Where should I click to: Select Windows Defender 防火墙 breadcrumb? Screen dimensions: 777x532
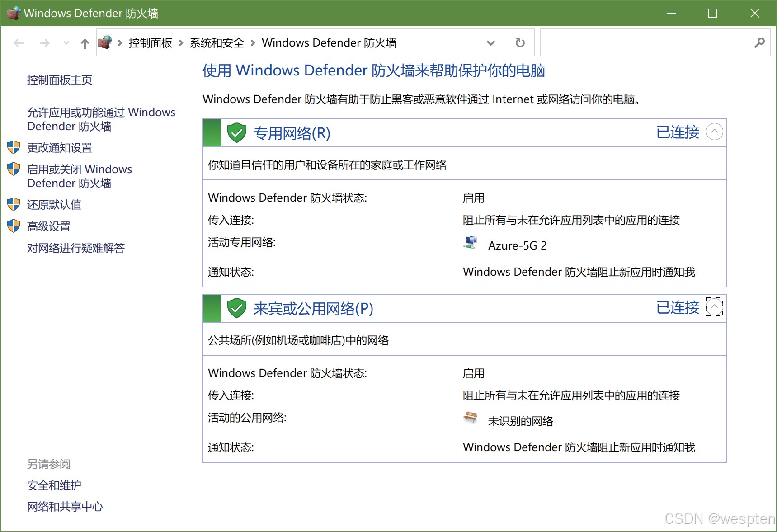tap(329, 43)
